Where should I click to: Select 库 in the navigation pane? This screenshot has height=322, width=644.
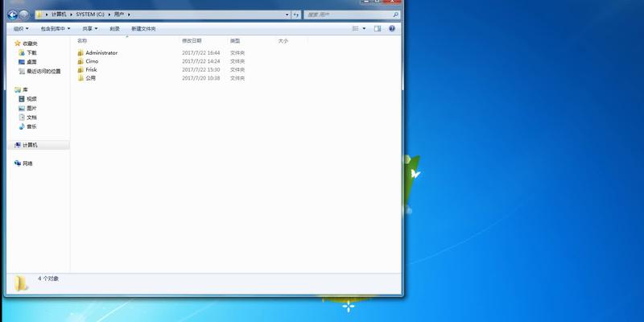click(x=26, y=90)
